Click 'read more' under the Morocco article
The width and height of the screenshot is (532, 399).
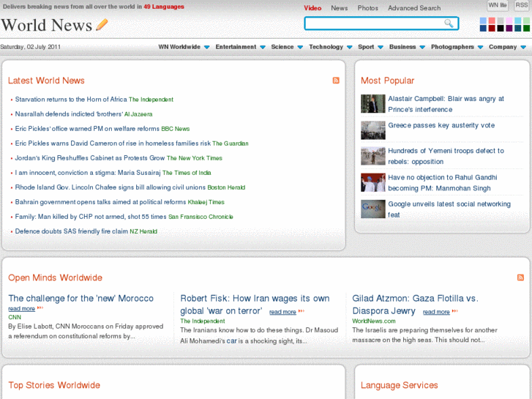click(21, 309)
